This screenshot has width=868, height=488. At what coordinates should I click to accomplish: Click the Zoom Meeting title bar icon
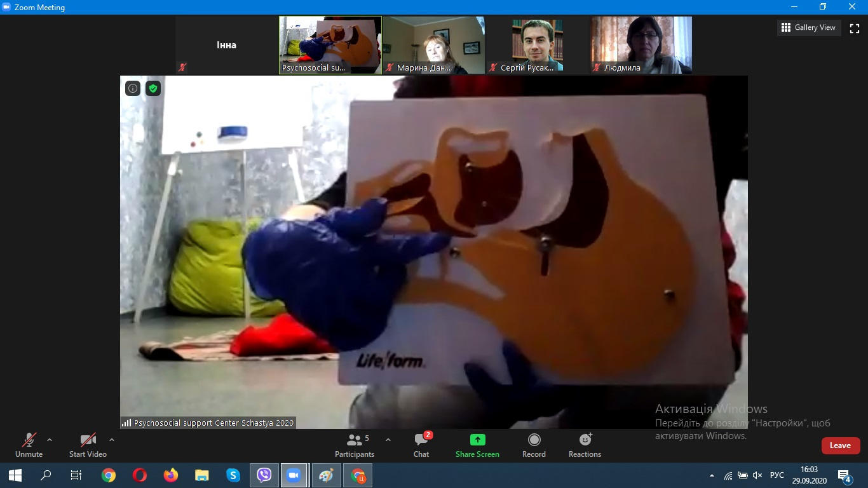7,7
